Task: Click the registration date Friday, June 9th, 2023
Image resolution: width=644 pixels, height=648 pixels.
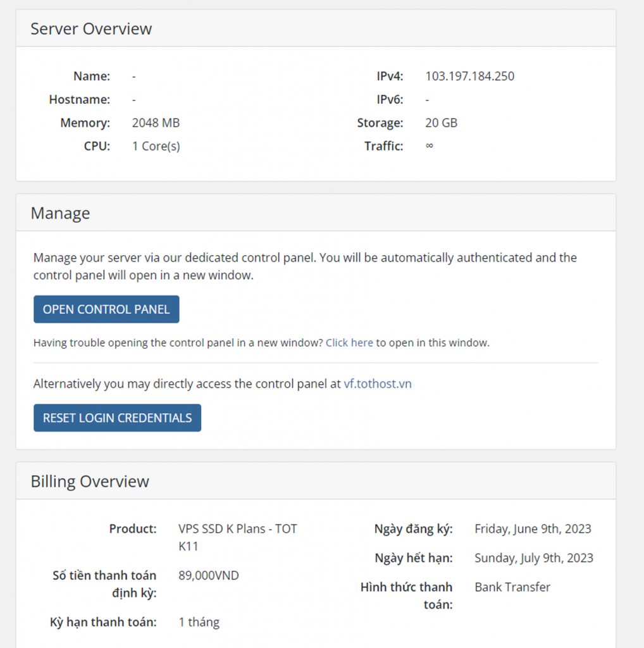Action: tap(533, 529)
